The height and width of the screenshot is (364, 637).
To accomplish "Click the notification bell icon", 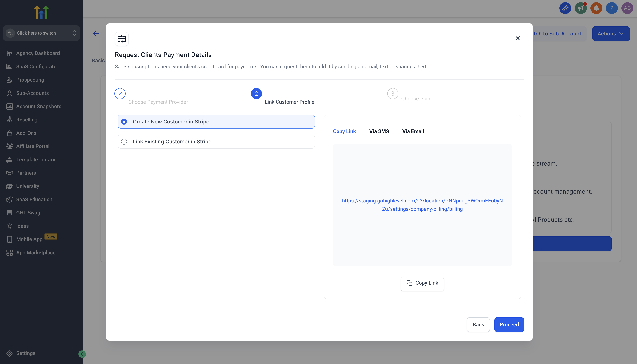I will click(596, 8).
